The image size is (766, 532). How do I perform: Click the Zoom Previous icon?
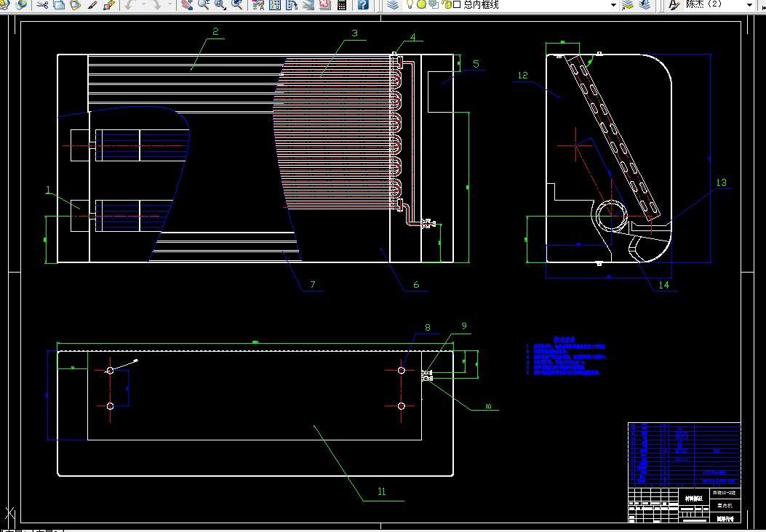tap(237, 5)
